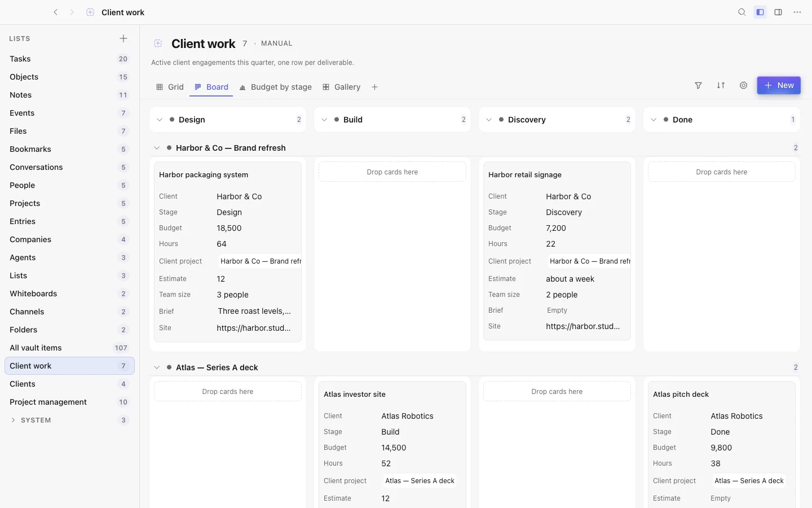Click Client project chip on Atlas pitch deck

pos(749,481)
